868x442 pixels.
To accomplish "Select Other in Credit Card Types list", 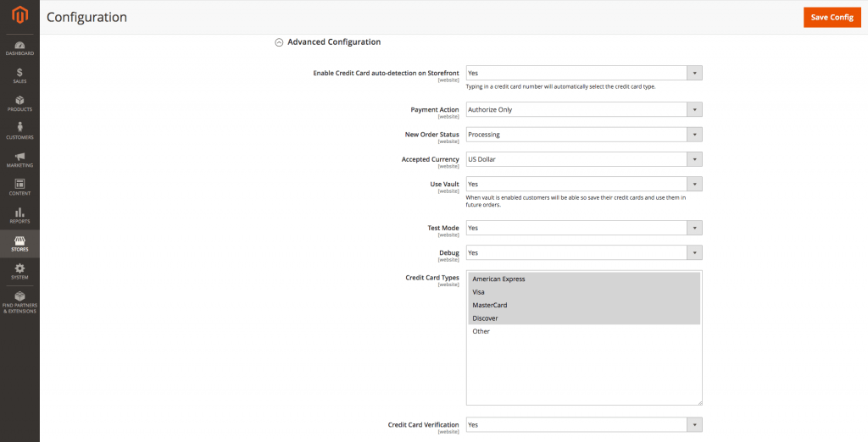I will pos(481,331).
